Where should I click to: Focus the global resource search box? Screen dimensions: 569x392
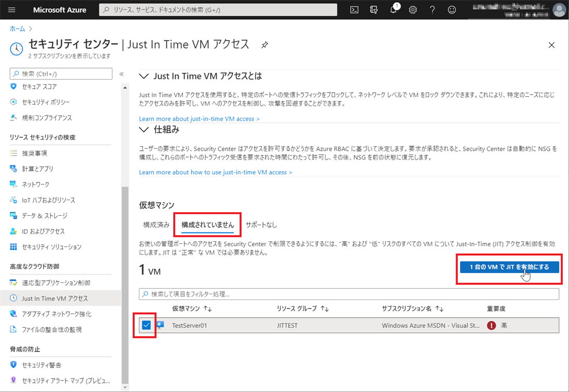click(218, 10)
